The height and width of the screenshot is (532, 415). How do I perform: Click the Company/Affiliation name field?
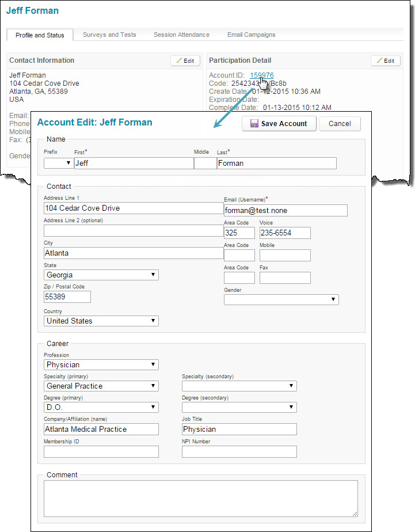click(101, 429)
